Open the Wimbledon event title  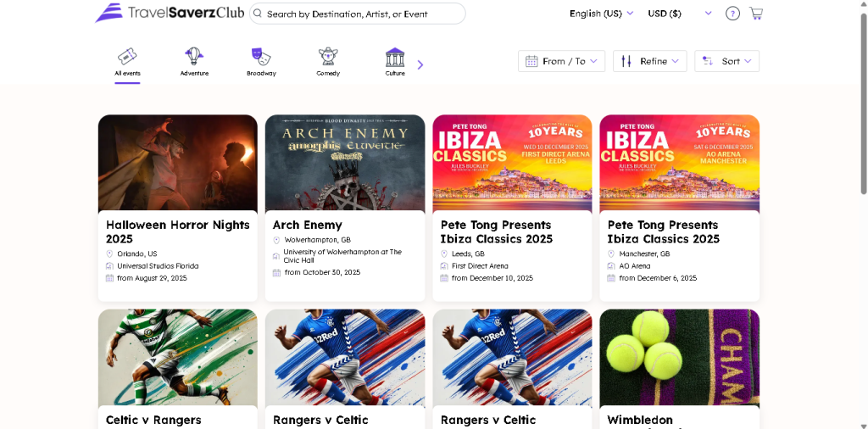click(x=640, y=420)
